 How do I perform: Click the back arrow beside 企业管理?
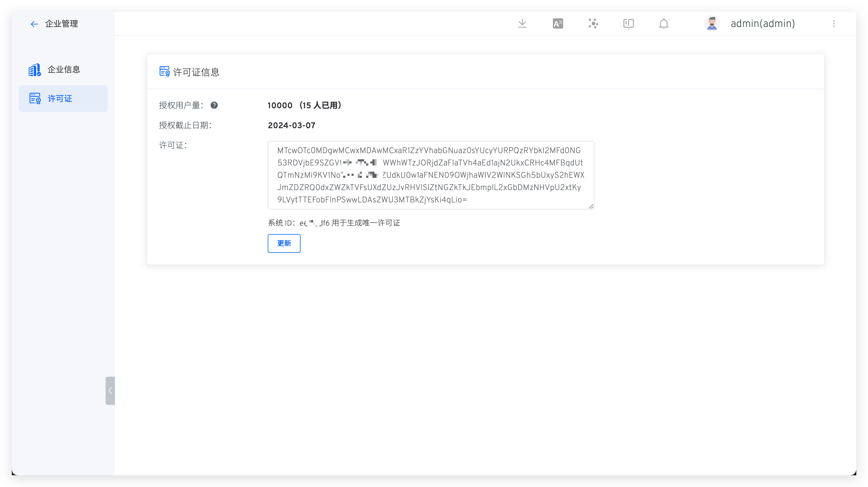(34, 24)
